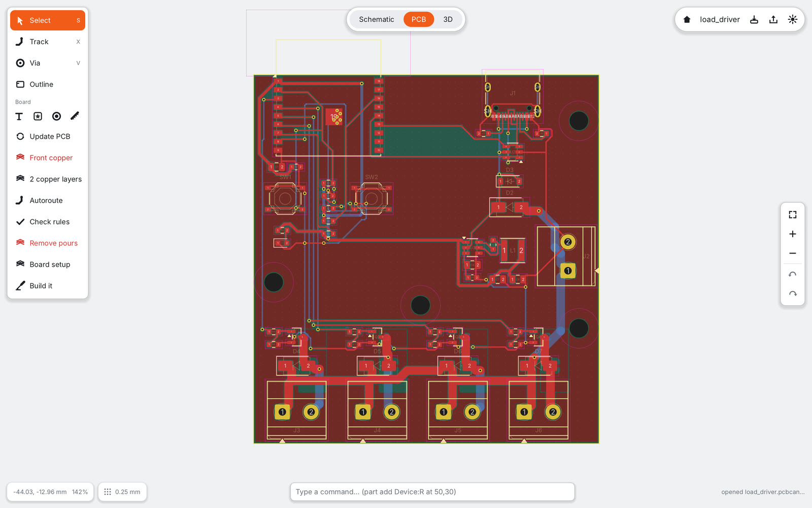The height and width of the screenshot is (508, 812).
Task: Click the ruler measure icon
Action: [x=75, y=116]
